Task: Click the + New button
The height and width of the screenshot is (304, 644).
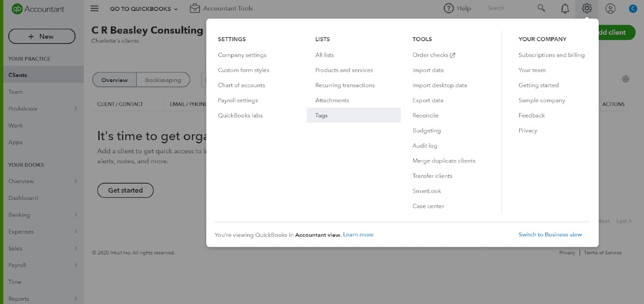Action: pos(42,36)
